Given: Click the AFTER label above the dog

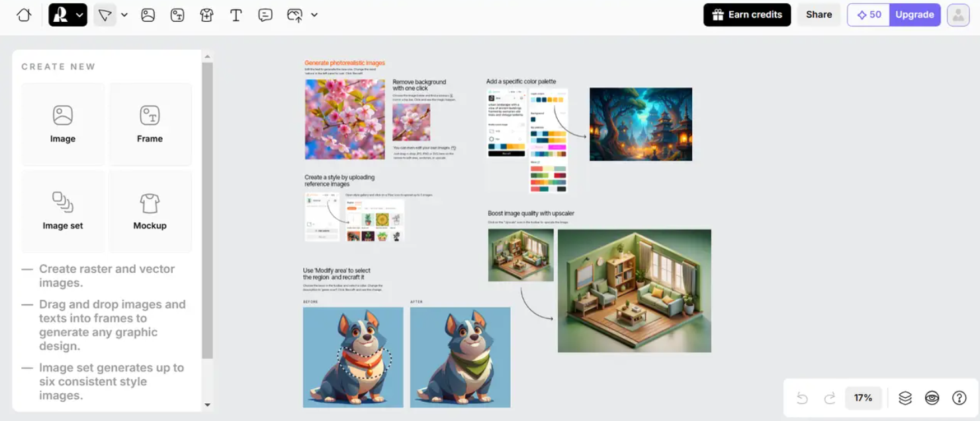Looking at the screenshot, I should point(416,302).
